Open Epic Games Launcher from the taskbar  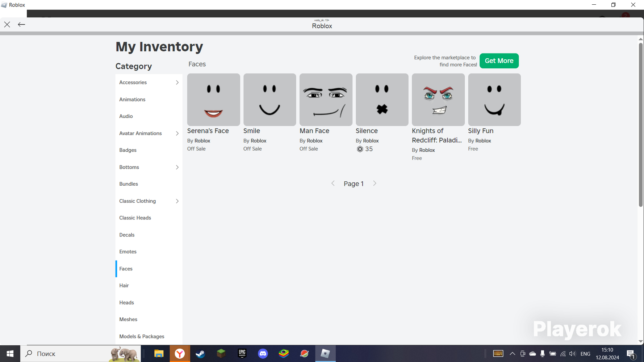[242, 354]
